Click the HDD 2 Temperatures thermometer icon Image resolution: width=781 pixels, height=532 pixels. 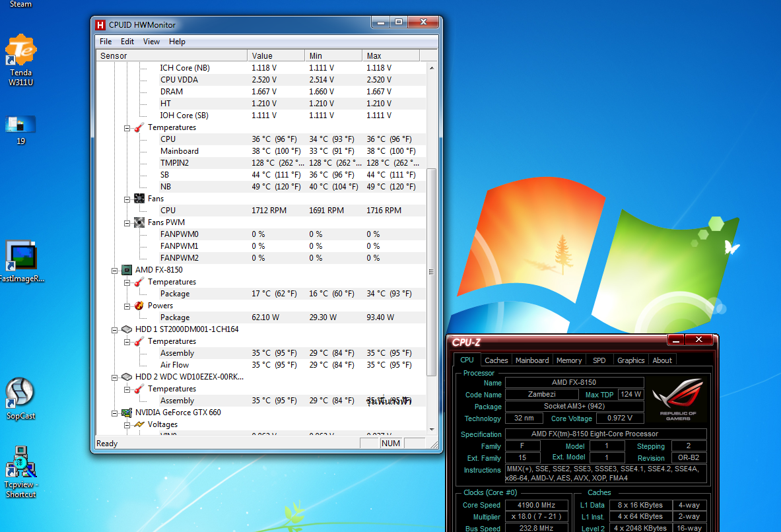tap(139, 389)
